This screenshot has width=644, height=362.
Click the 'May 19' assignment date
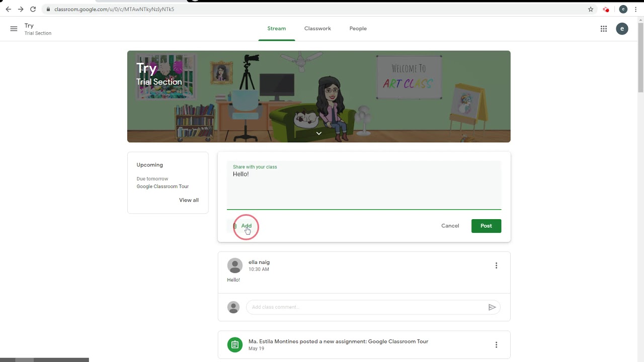point(256,348)
